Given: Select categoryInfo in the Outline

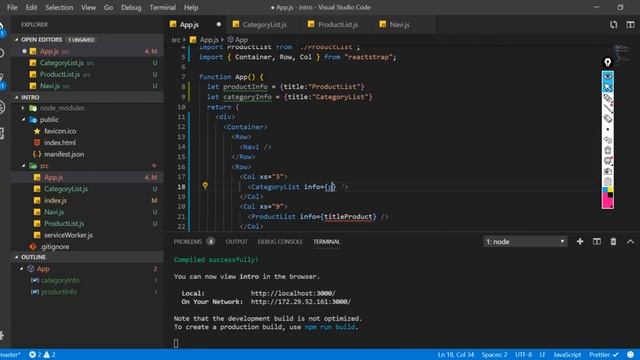Looking at the screenshot, I should click(60, 280).
